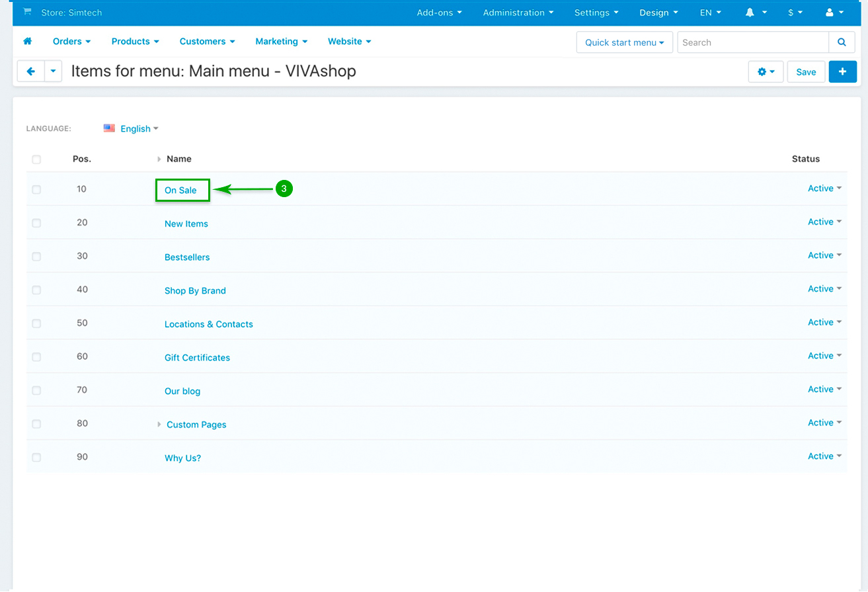Open the Gift Certificates menu item link
The height and width of the screenshot is (592, 868).
coord(197,358)
